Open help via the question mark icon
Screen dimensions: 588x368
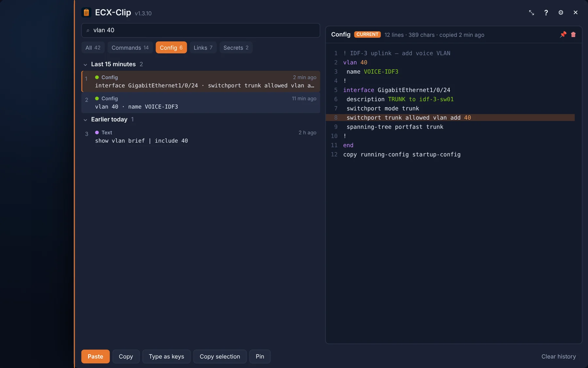[x=546, y=12]
